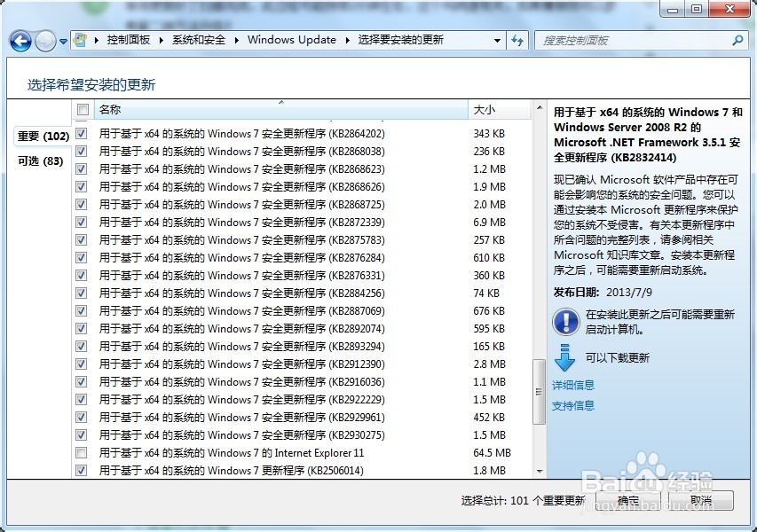Check the Internet Explorer 11 update
This screenshot has width=757, height=532.
click(x=81, y=453)
